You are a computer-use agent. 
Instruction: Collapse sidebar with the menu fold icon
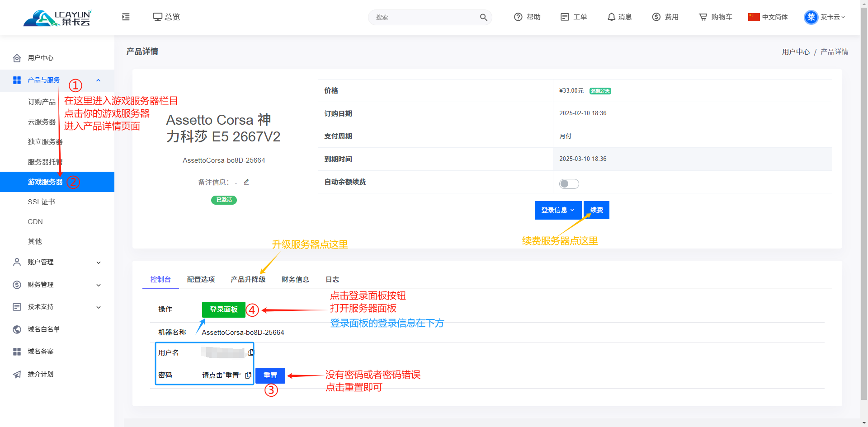(x=126, y=17)
